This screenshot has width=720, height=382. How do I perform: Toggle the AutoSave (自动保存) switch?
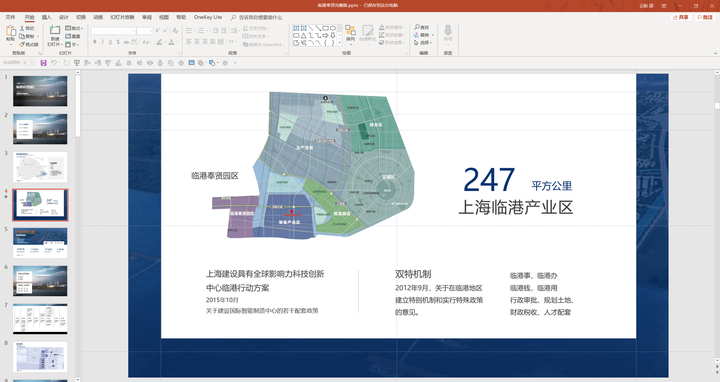(x=28, y=63)
